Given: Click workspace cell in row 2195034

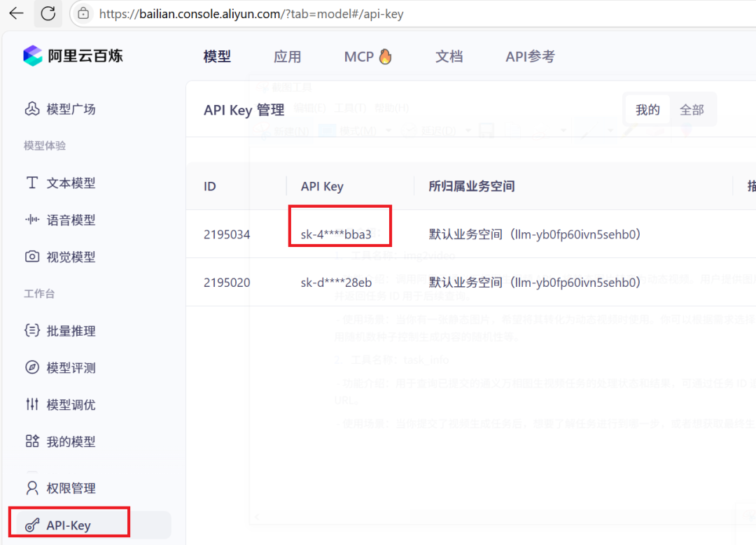Looking at the screenshot, I should pyautogui.click(x=535, y=234).
